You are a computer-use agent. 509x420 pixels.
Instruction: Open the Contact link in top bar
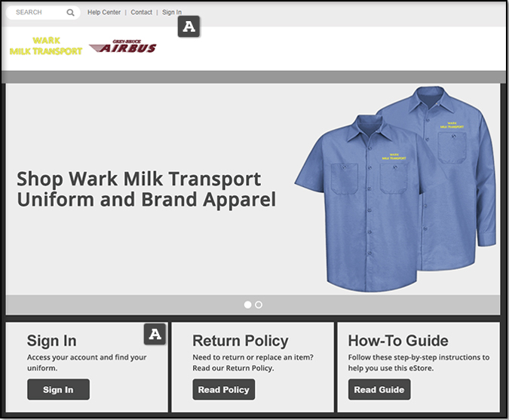pyautogui.click(x=141, y=13)
